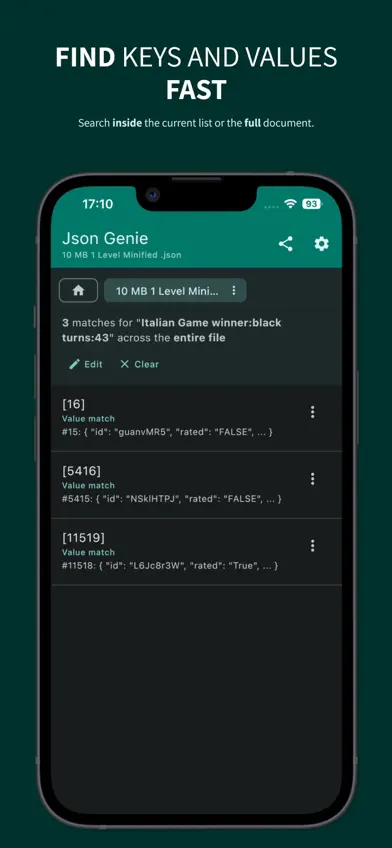Open breadcrumb "10 MB 1 Level Mini..." chip

click(x=175, y=290)
